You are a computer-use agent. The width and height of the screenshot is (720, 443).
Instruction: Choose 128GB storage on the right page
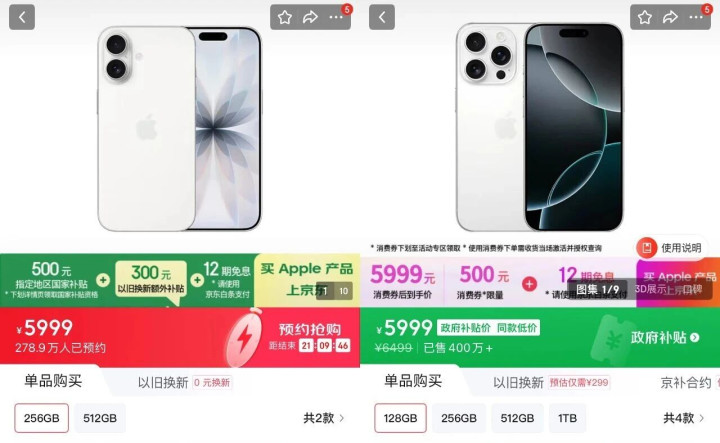[x=400, y=418]
